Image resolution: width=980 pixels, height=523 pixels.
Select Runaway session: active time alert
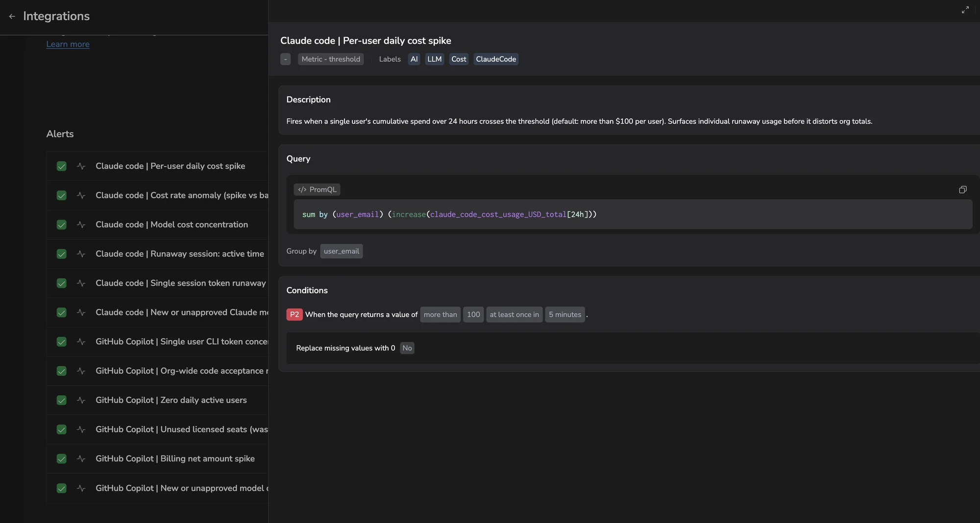tap(157, 254)
